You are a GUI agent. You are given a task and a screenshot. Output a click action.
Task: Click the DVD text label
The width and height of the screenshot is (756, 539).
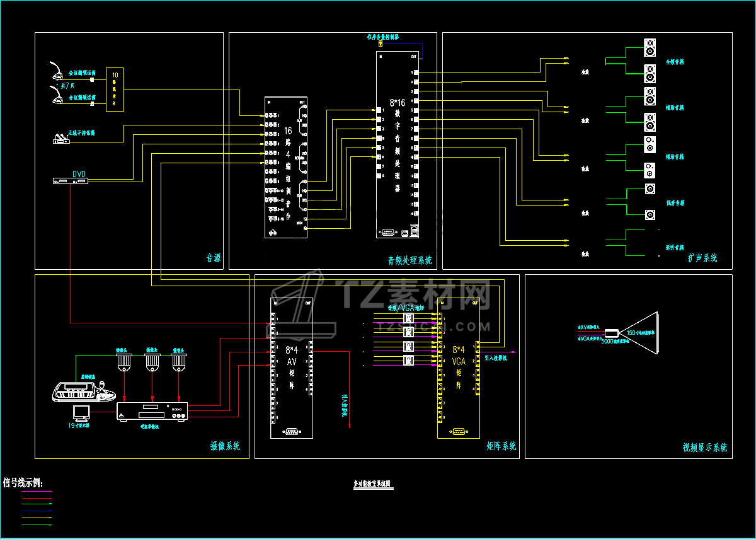(x=79, y=173)
